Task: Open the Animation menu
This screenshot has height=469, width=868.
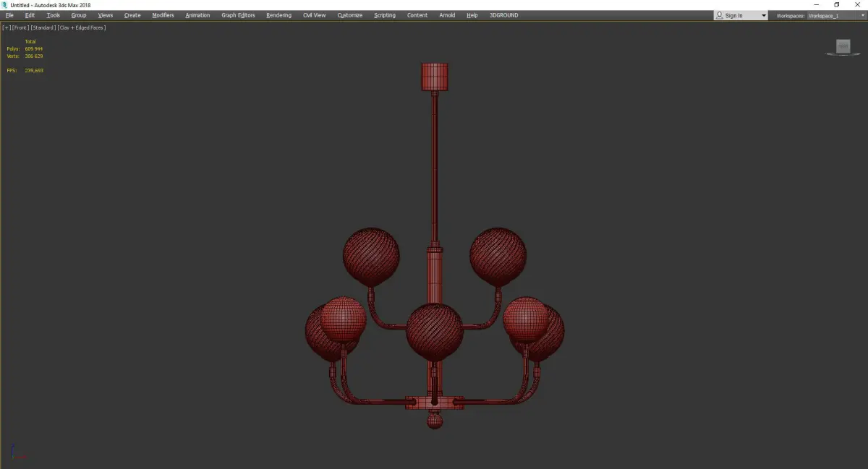Action: pyautogui.click(x=197, y=15)
